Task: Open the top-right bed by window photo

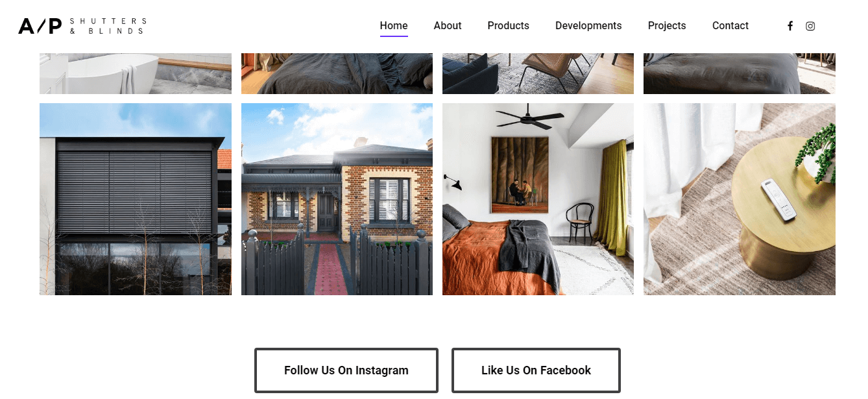Action: click(x=740, y=73)
